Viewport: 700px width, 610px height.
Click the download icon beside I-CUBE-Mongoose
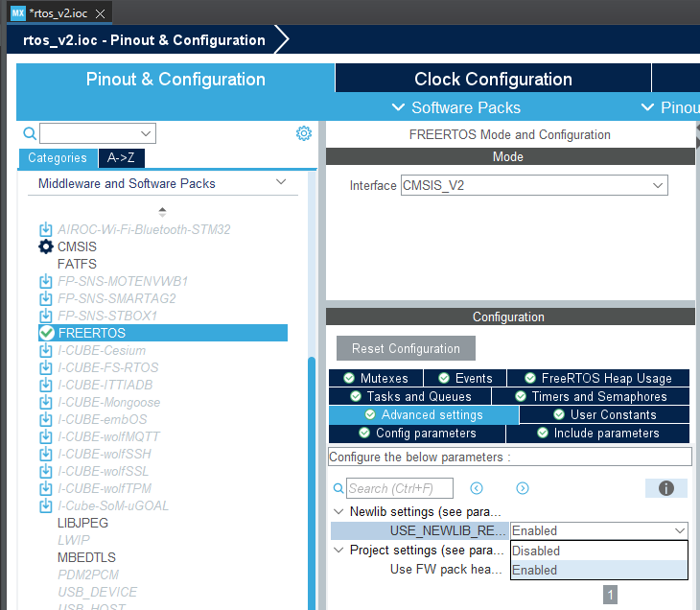(45, 402)
